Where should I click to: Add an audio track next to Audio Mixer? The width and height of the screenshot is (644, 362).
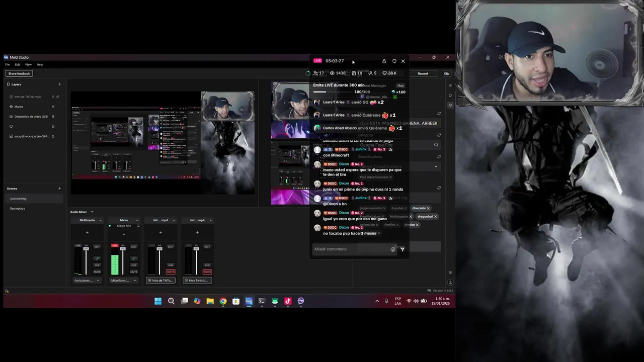click(92, 212)
